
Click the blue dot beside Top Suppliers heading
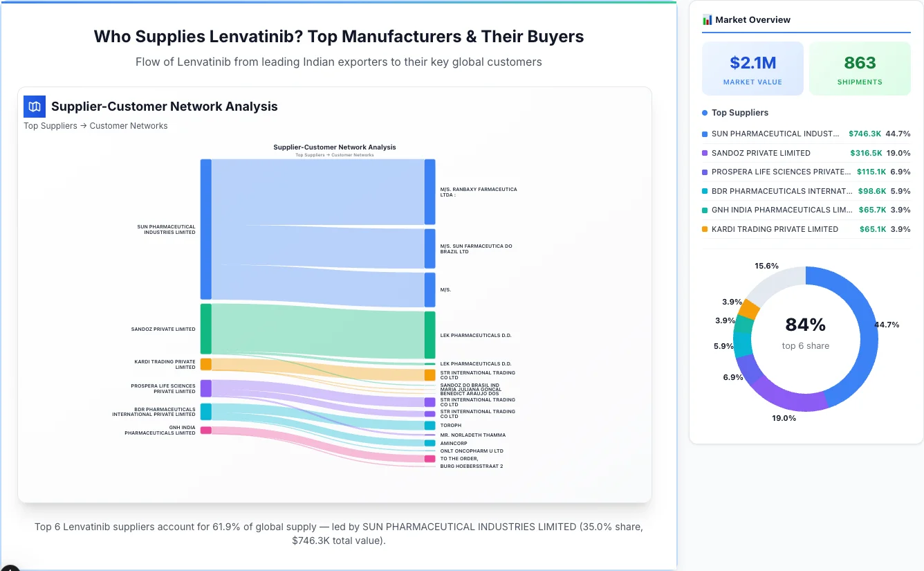pos(703,112)
